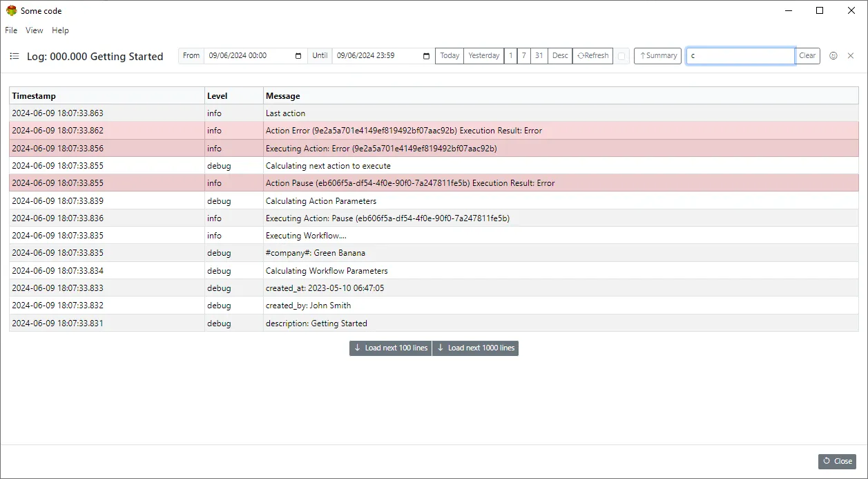Image resolution: width=868 pixels, height=479 pixels.
Task: Open the Help menu
Action: point(60,30)
